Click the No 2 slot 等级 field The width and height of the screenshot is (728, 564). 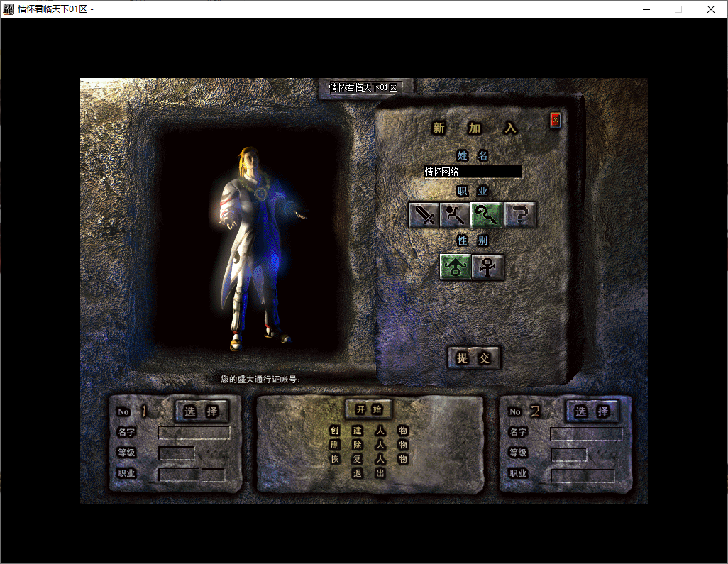[x=569, y=455]
